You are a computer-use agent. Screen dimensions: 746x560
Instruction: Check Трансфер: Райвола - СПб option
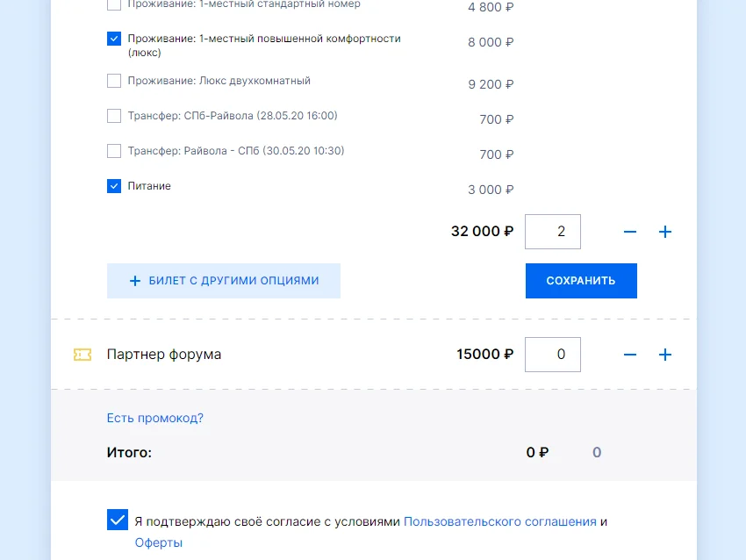(113, 150)
